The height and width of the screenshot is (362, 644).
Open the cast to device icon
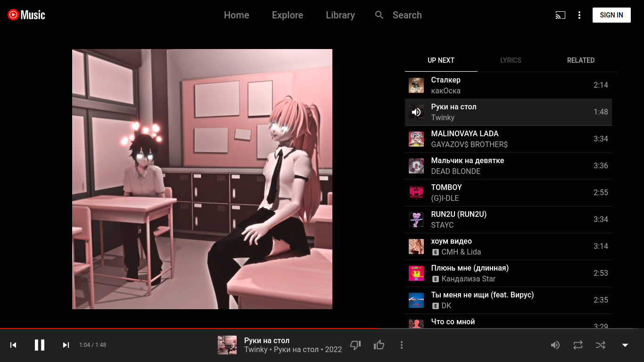(560, 15)
